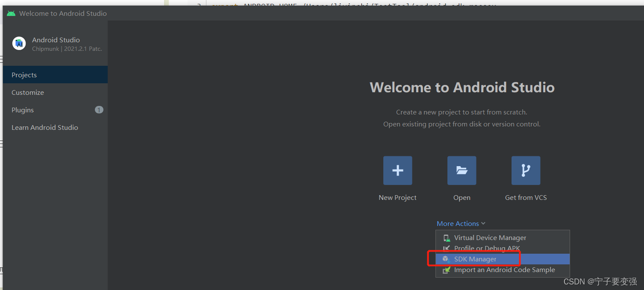
Task: Open an existing project via the folder icon
Action: (462, 170)
